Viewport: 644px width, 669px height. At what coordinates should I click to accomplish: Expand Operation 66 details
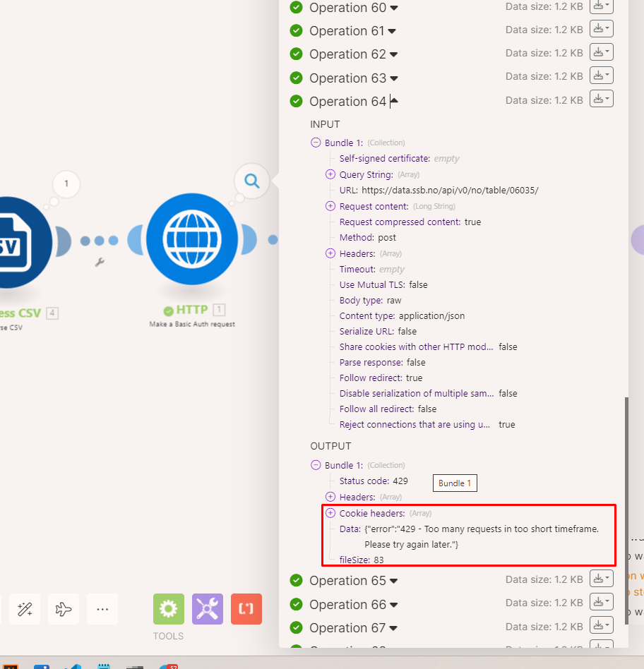pyautogui.click(x=393, y=604)
